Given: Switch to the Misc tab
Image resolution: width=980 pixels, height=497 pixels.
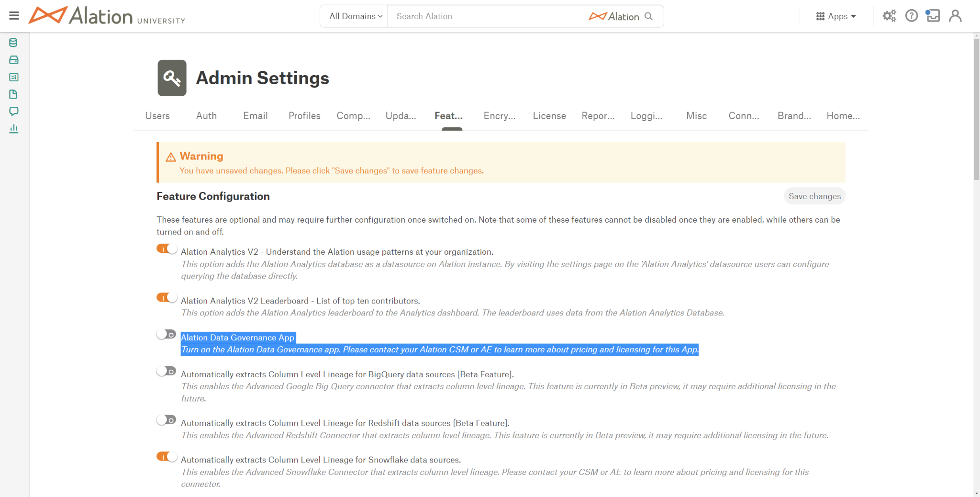Looking at the screenshot, I should (x=696, y=116).
